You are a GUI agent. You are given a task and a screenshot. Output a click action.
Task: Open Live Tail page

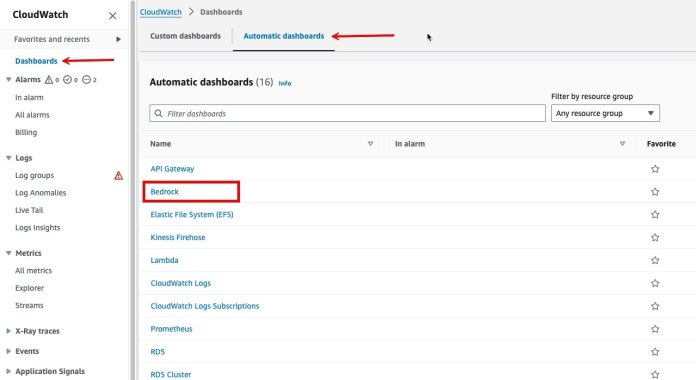pyautogui.click(x=29, y=210)
